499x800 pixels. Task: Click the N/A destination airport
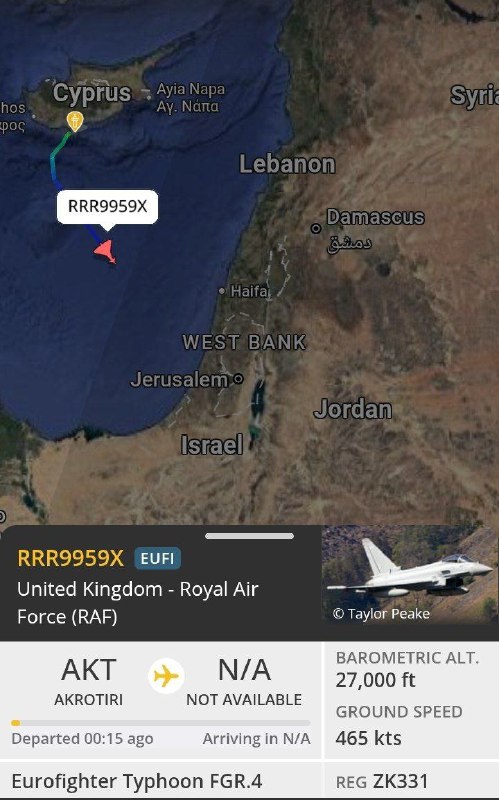click(244, 682)
